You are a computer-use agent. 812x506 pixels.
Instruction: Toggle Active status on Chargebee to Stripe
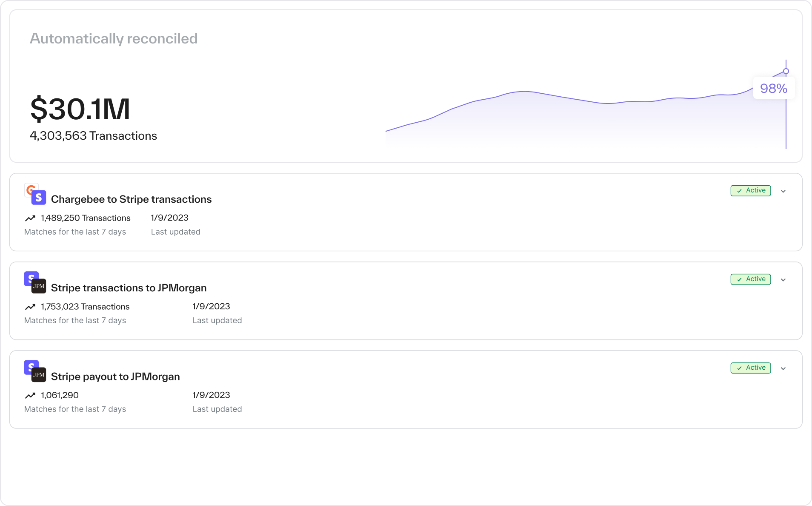coord(750,190)
